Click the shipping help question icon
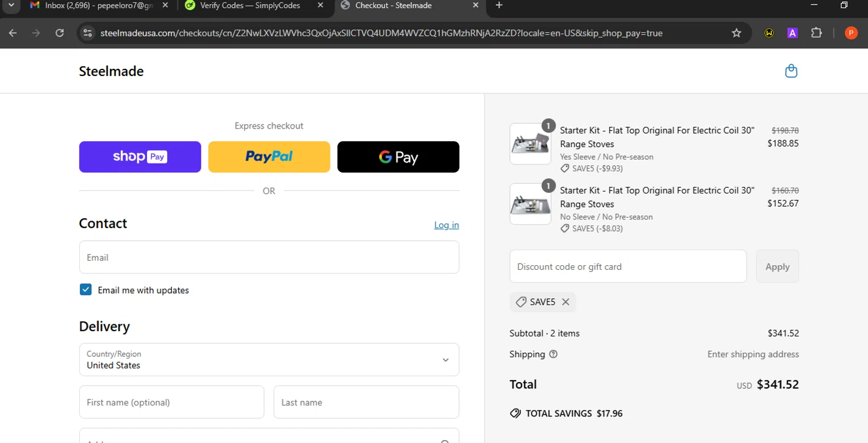Screen dimensions: 868x443 (x=553, y=354)
